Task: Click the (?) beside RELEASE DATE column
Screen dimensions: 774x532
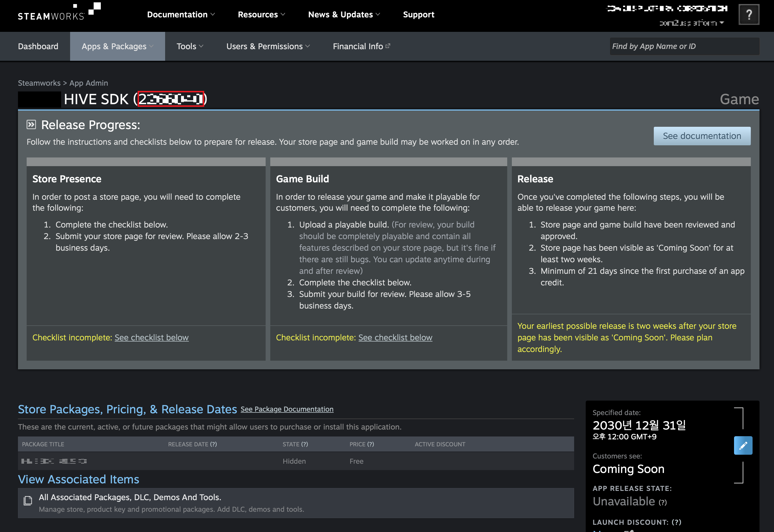Action: (213, 444)
